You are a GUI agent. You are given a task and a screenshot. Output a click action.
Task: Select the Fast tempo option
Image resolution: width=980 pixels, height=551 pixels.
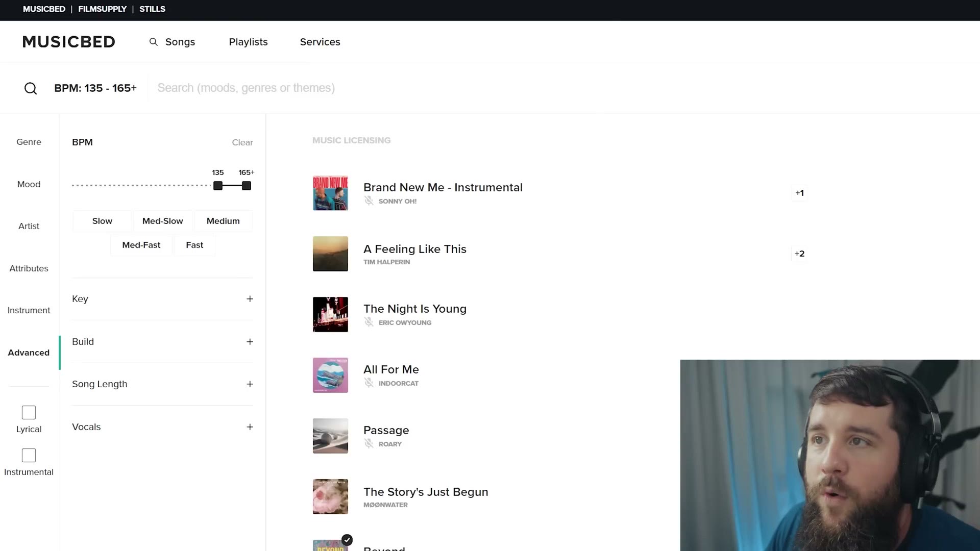tap(194, 245)
